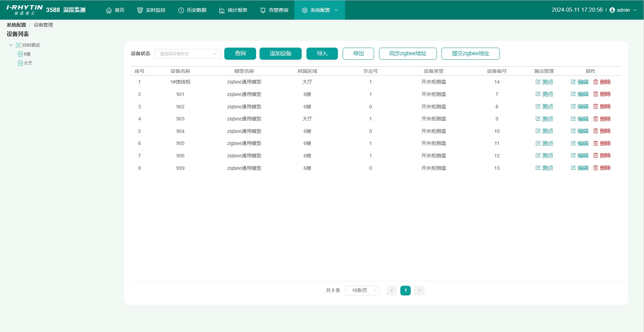The image size is (644, 332).
Task: Expand the 系统配置 menu chevron
Action: (x=336, y=10)
